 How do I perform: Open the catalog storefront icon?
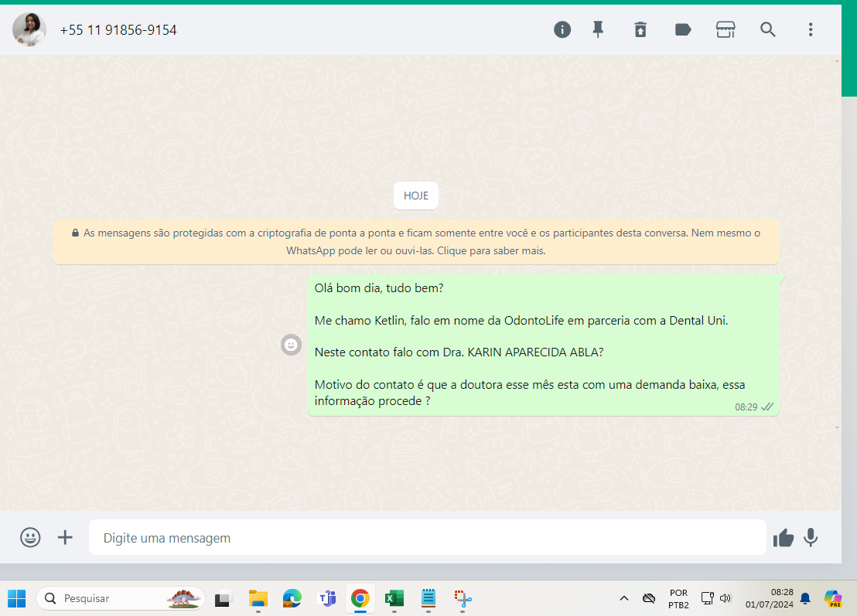[x=726, y=30]
